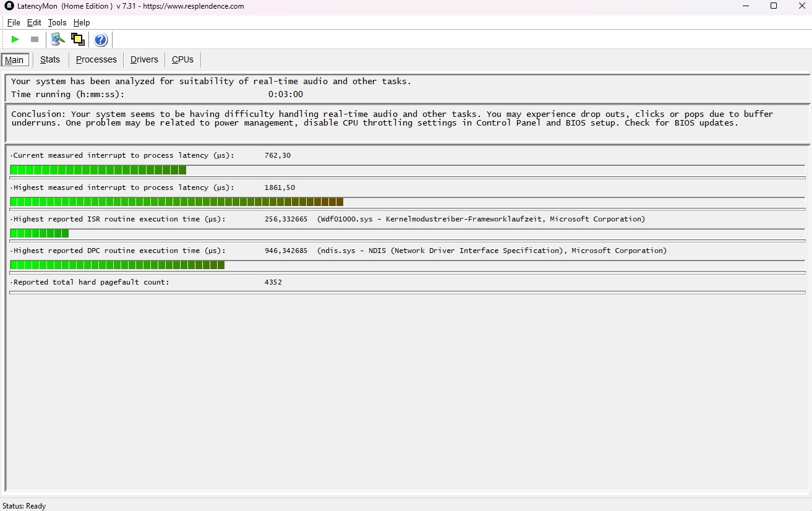The image size is (812, 511).
Task: Click the overlapping yellow squares toolbar icon
Action: (78, 40)
